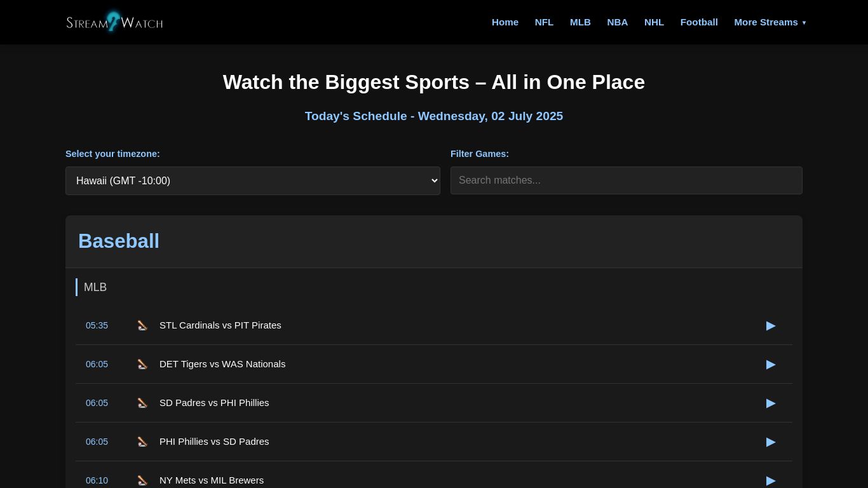
Task: Click baseball icon beside PHI Phillies vs SD Padres
Action: (x=142, y=442)
